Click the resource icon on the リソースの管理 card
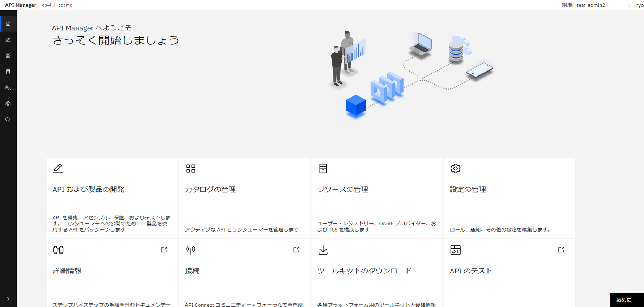The height and width of the screenshot is (307, 644). (x=323, y=168)
